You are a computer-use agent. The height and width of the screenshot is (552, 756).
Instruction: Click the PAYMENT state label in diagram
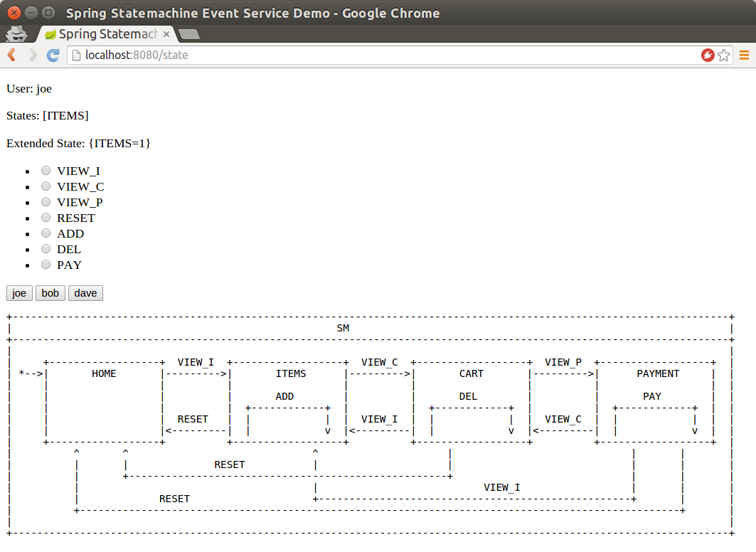point(658,373)
